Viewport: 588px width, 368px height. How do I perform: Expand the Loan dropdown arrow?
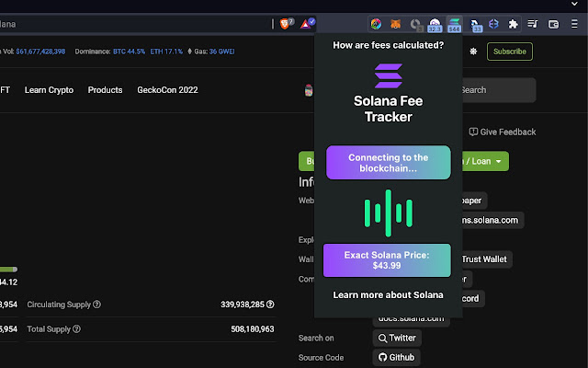pos(498,162)
